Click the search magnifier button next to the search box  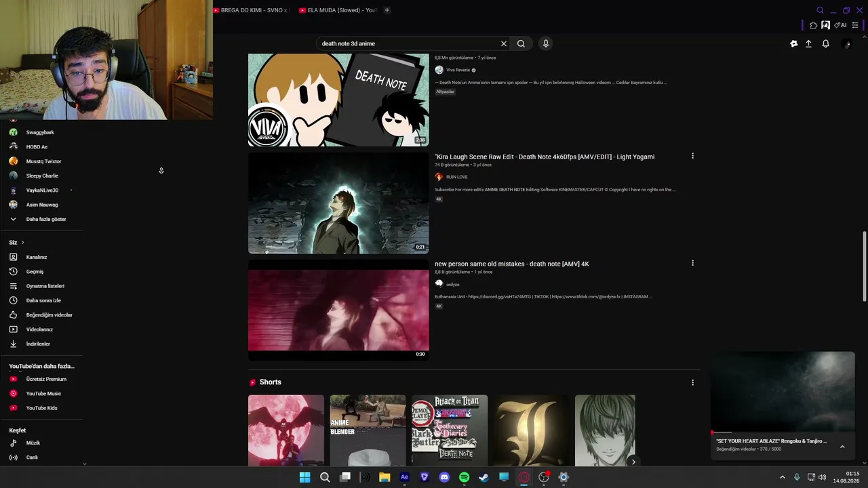pyautogui.click(x=521, y=43)
